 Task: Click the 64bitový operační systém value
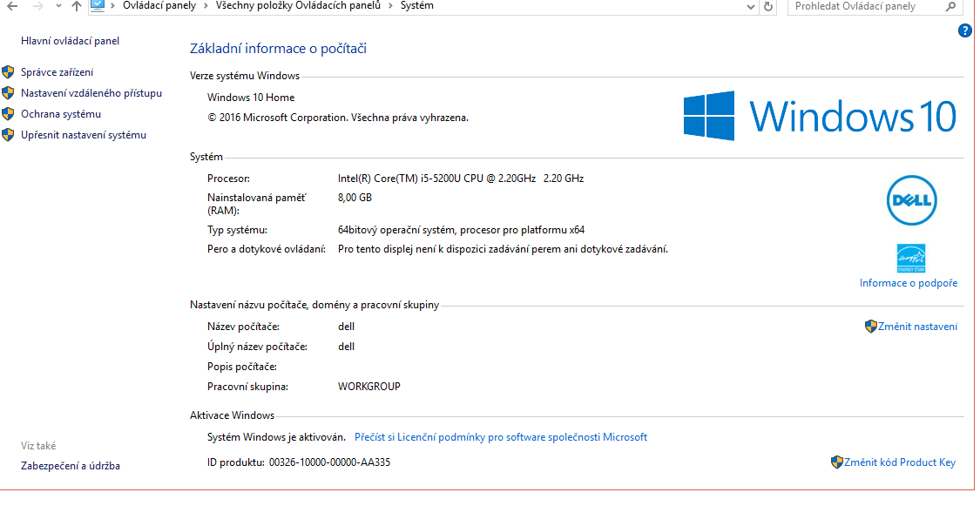461,230
